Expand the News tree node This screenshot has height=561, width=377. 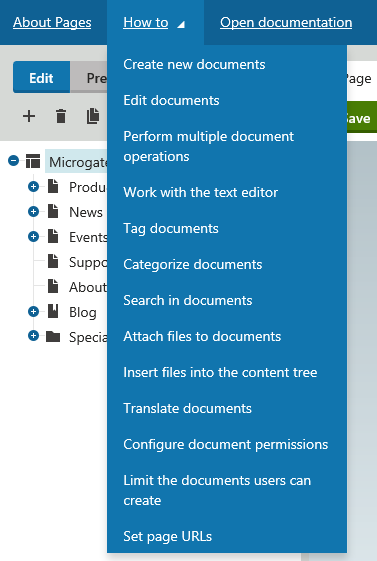tap(33, 211)
